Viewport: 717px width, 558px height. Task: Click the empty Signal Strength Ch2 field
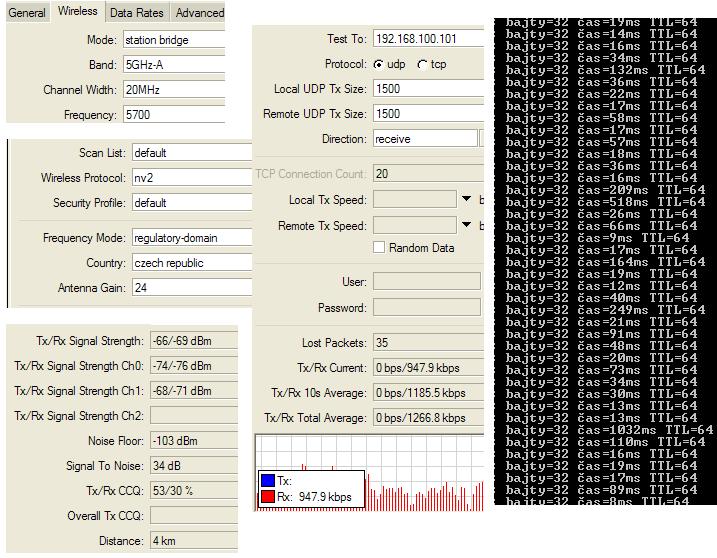(x=194, y=416)
